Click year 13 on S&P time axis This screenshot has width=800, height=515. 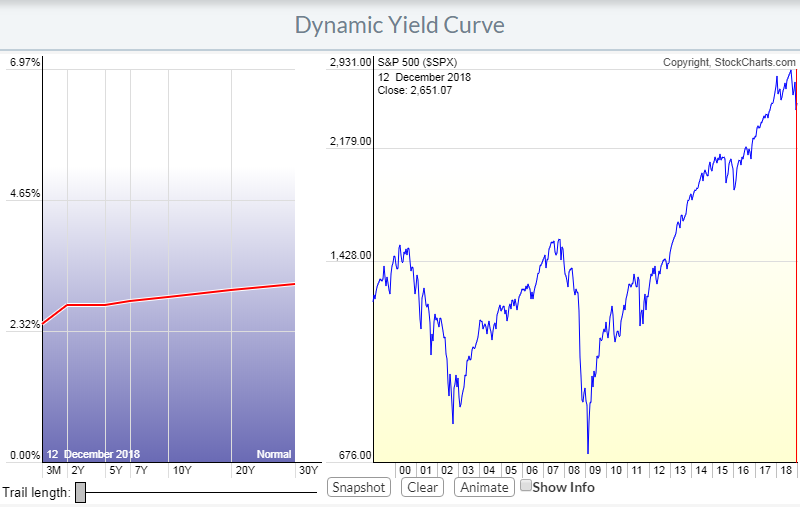679,470
